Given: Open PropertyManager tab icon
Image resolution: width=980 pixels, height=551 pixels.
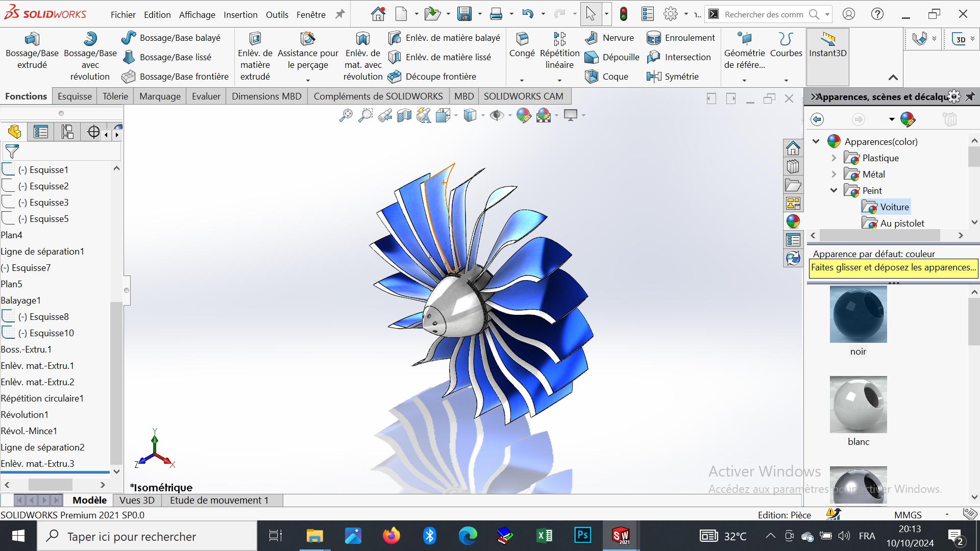Looking at the screenshot, I should click(x=40, y=132).
